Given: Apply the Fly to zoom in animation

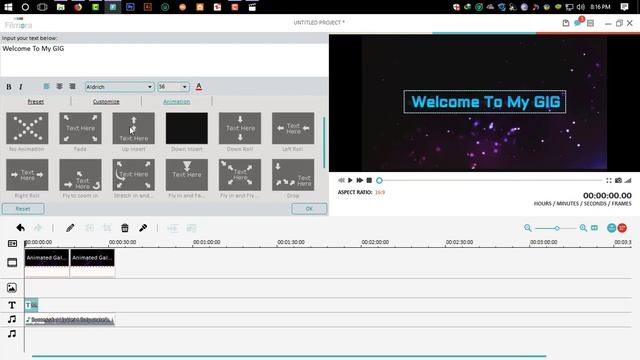Looking at the screenshot, I should pyautogui.click(x=80, y=175).
